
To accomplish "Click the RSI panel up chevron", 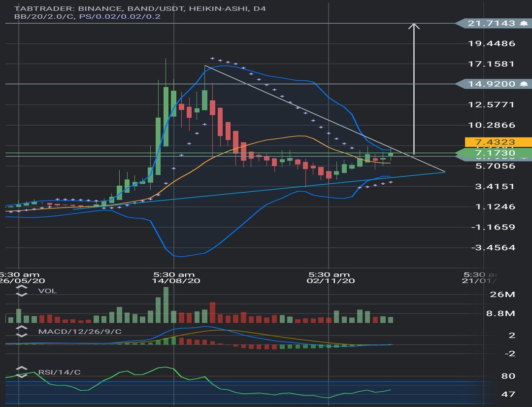I will tap(22, 369).
